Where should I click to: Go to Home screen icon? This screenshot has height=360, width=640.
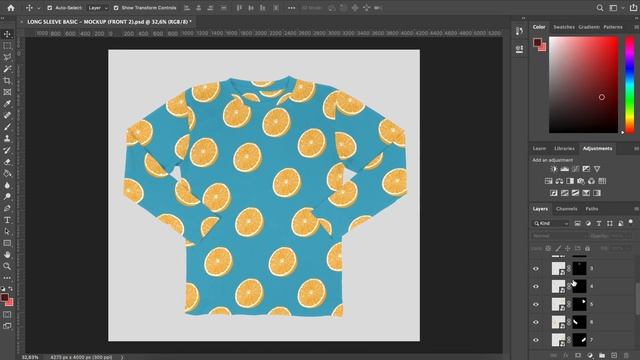click(x=11, y=8)
